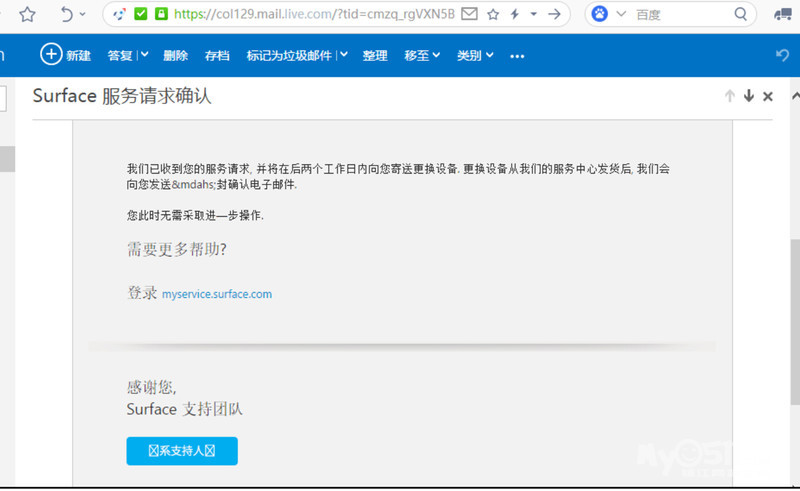Viewport: 800px width, 491px height.
Task: Expand the 答复 reply dropdown arrow
Action: click(x=144, y=55)
